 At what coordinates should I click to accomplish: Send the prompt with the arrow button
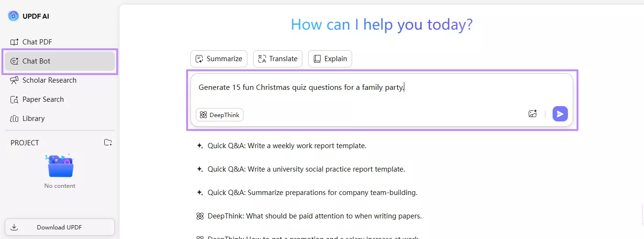(560, 114)
